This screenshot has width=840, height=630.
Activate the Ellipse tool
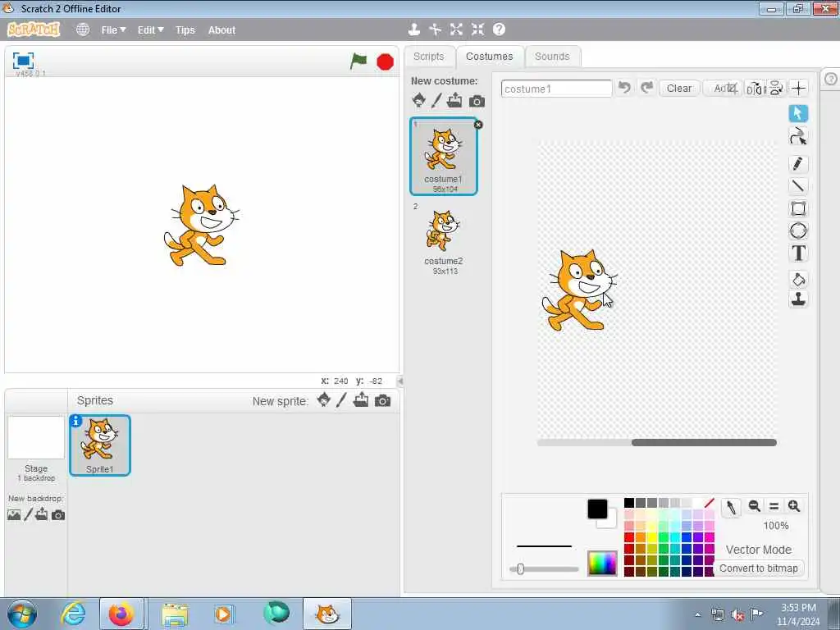[x=798, y=231]
